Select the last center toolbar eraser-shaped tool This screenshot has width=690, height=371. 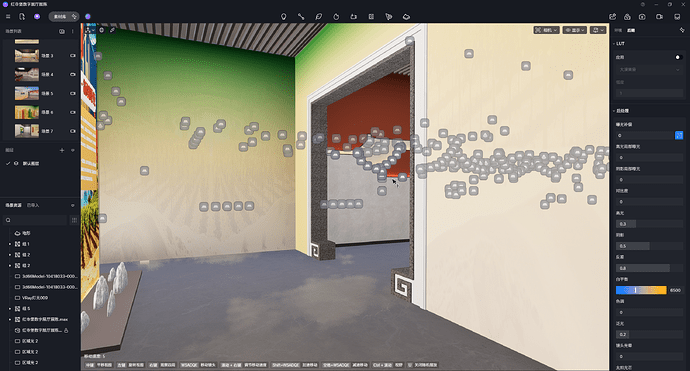point(406,17)
